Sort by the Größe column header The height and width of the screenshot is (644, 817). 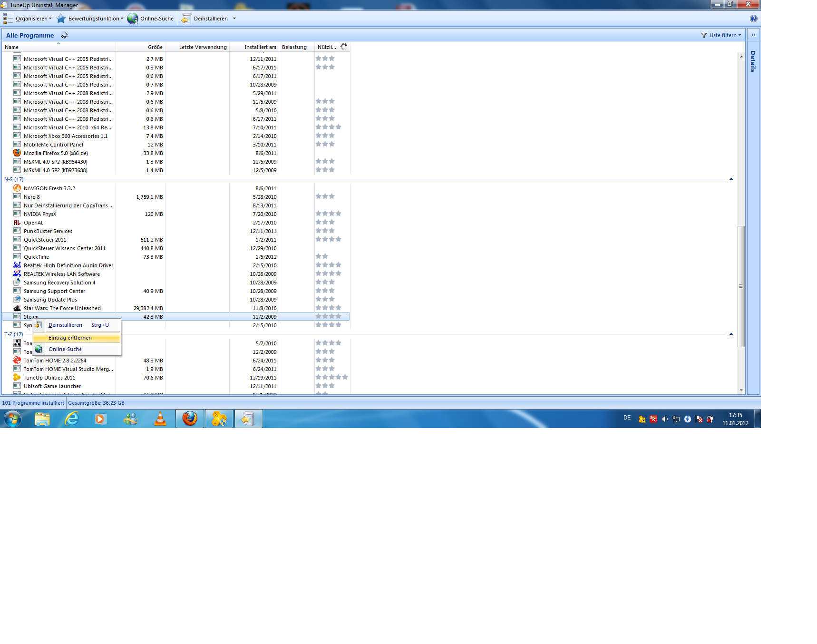click(x=141, y=47)
